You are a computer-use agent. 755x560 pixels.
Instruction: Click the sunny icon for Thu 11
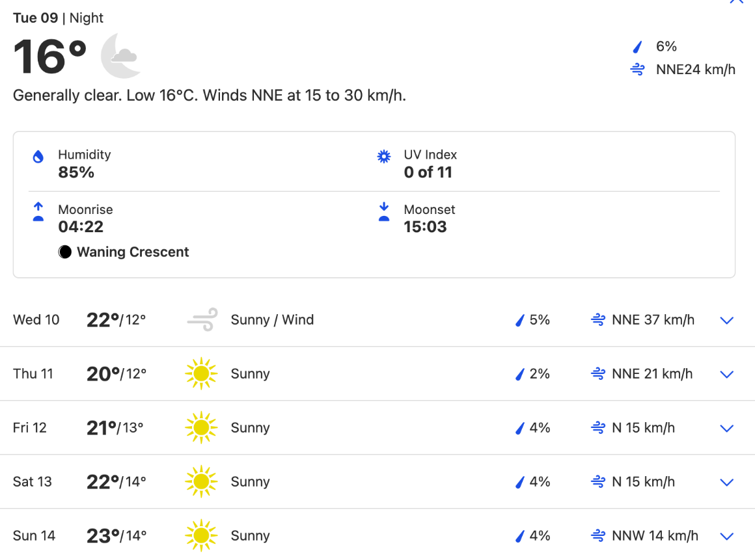coord(201,373)
